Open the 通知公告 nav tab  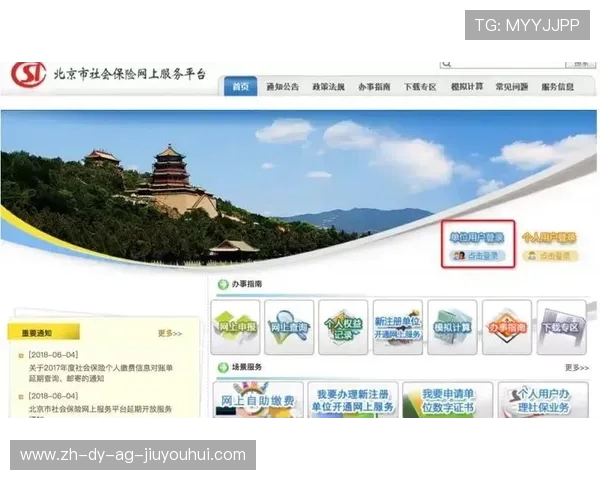282,87
